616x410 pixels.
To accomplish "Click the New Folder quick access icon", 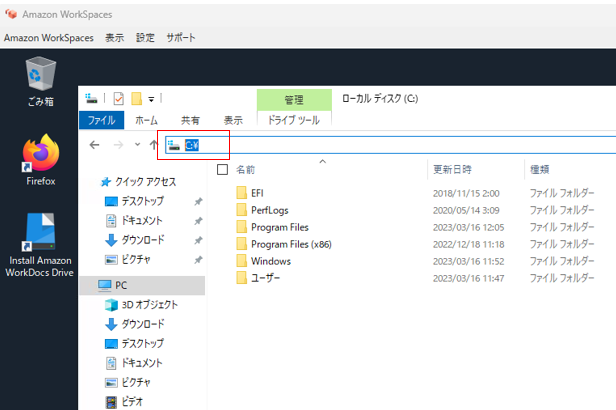I will point(136,99).
